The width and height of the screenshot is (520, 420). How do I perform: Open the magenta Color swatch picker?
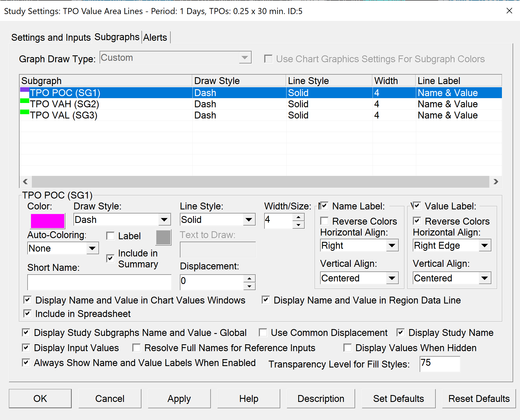[x=48, y=221]
